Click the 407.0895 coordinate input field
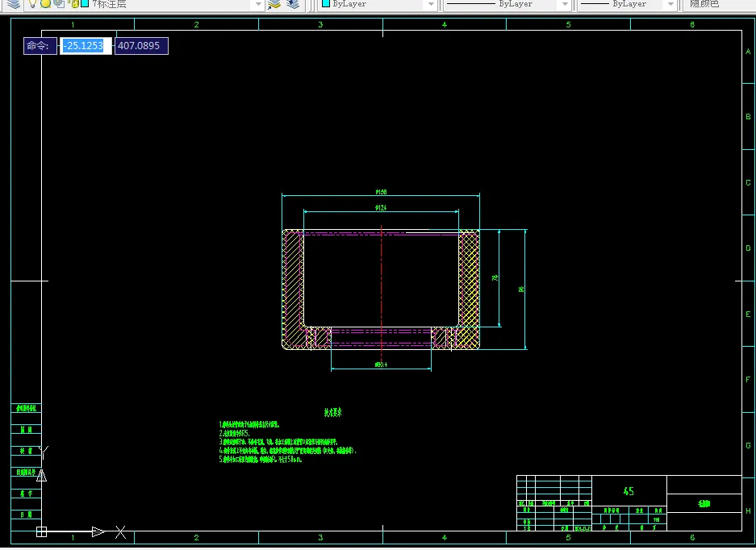Viewport: 756px width, 550px height. click(x=141, y=46)
